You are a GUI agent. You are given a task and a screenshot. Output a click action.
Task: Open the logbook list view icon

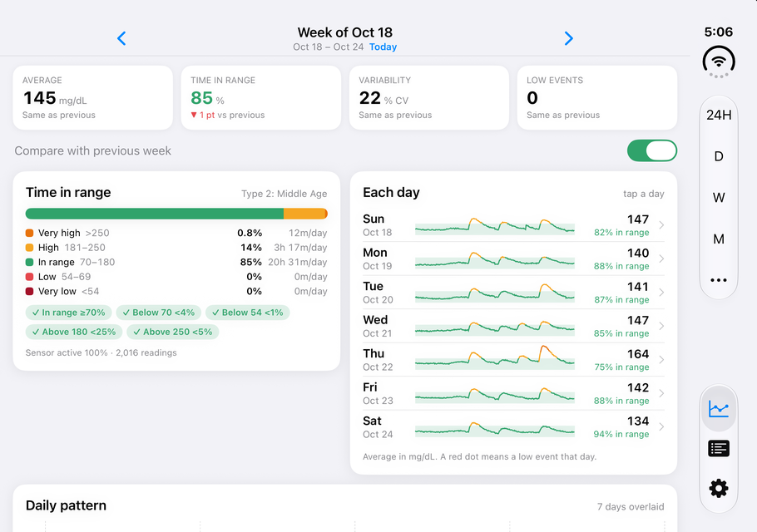coord(719,449)
